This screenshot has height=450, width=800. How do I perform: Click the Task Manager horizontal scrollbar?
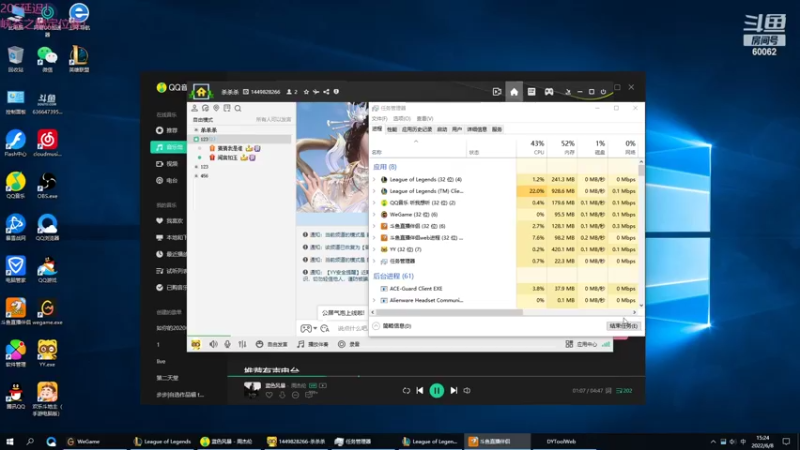coord(449,312)
